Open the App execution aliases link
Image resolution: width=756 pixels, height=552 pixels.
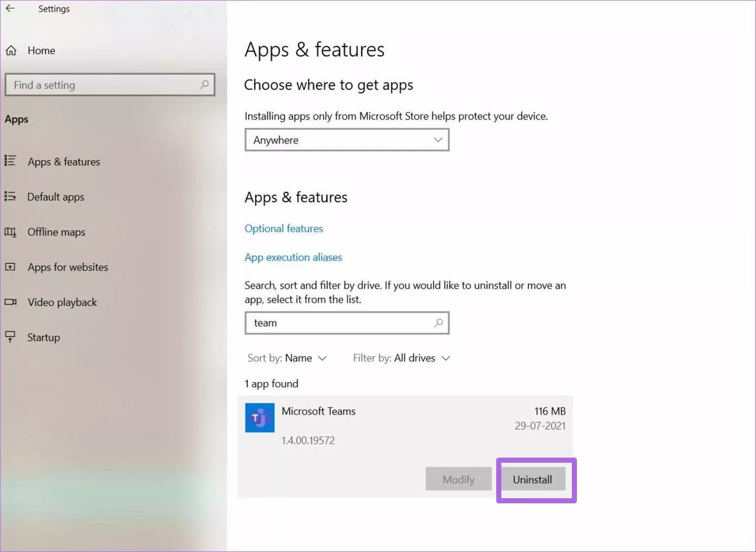pos(293,257)
